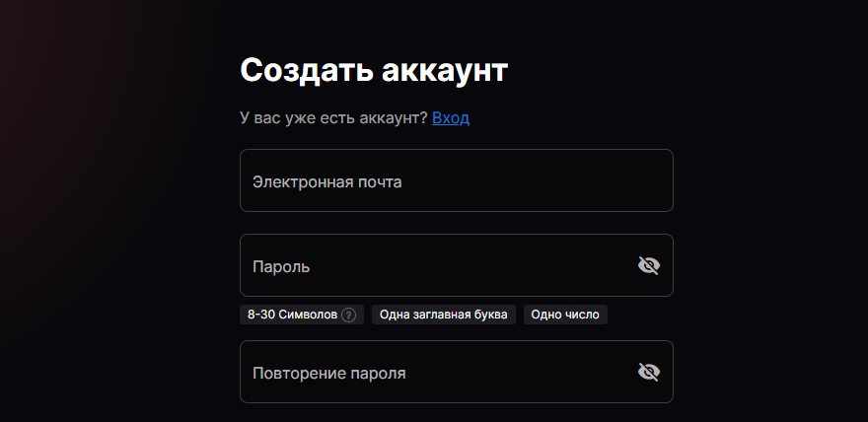Image resolution: width=868 pixels, height=422 pixels.
Task: Open the Вход login link
Action: [x=451, y=117]
